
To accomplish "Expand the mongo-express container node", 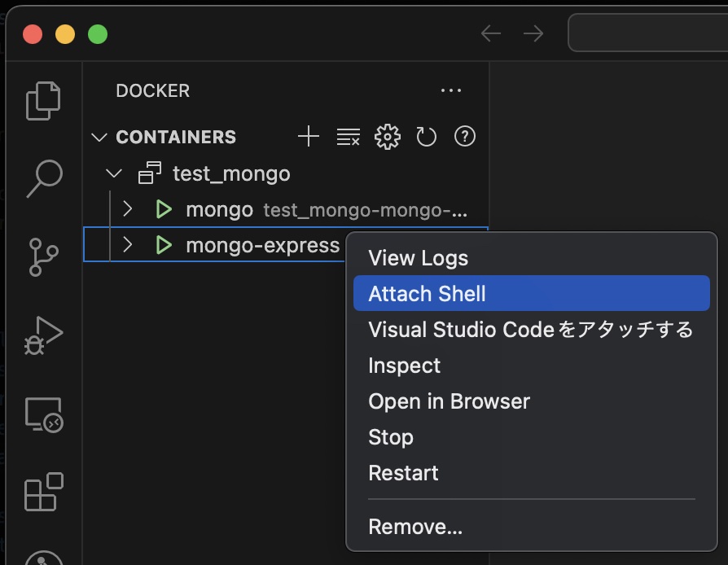I will coord(127,245).
